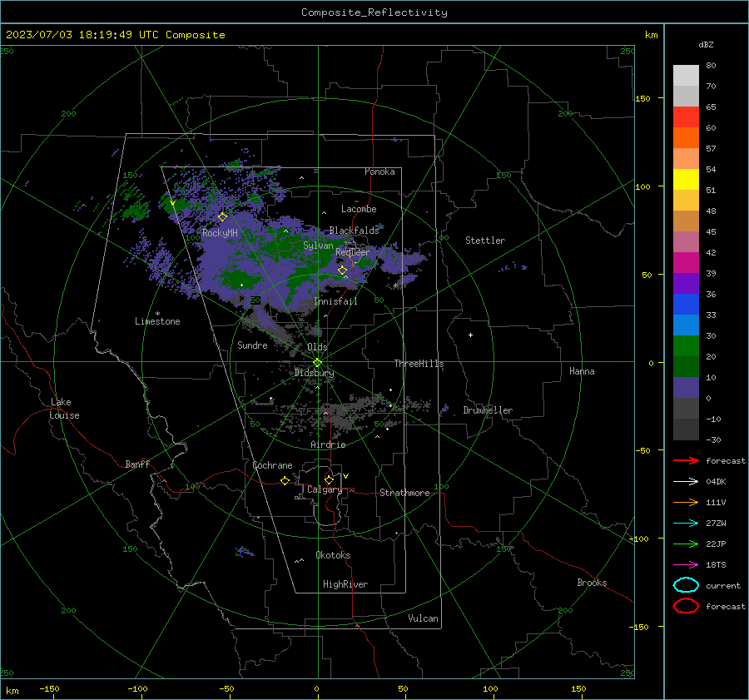Click the orange 111V arrow in legend
This screenshot has height=700, width=749.
click(686, 502)
